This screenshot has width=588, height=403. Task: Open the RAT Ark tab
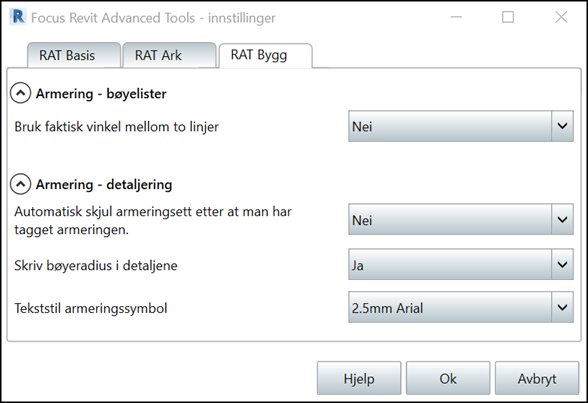pyautogui.click(x=170, y=55)
